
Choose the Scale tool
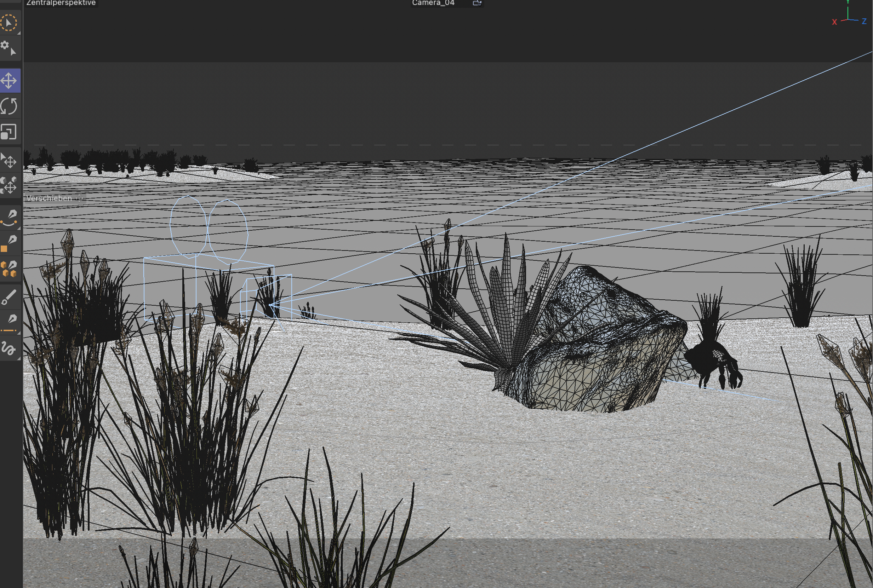[9, 132]
